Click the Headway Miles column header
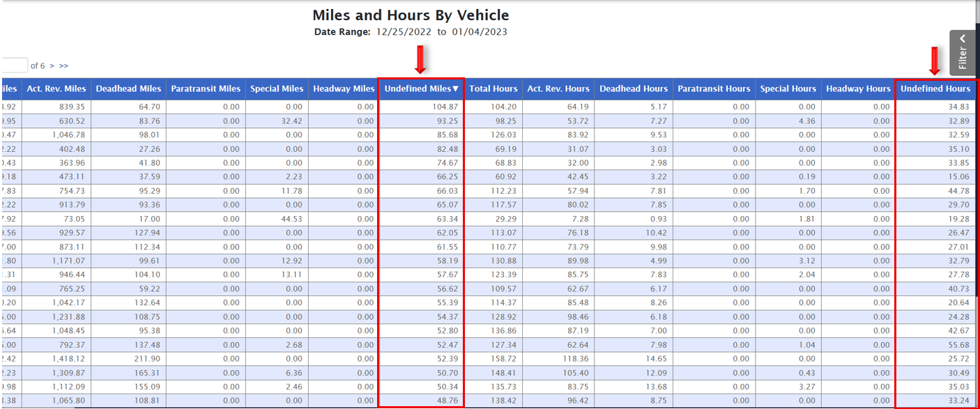Image resolution: width=980 pixels, height=409 pixels. pos(344,88)
